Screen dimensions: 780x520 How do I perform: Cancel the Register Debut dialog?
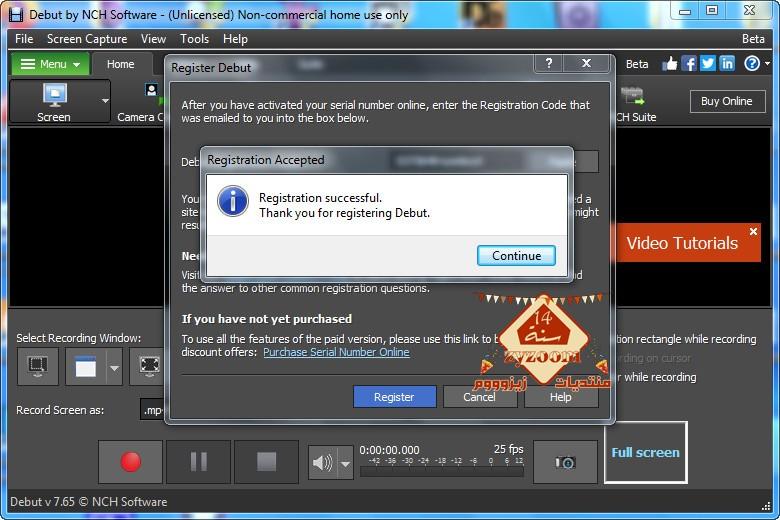pyautogui.click(x=480, y=397)
